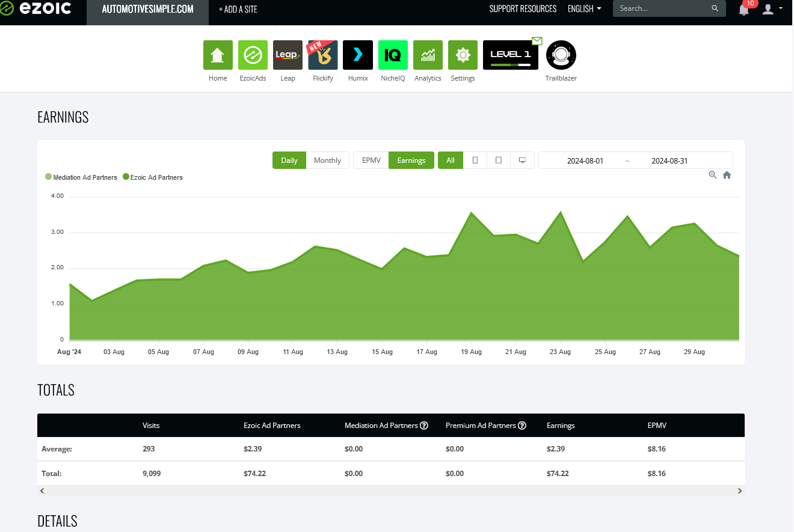Image resolution: width=794 pixels, height=532 pixels.
Task: Filter earnings by mobile device icon
Action: 475,161
